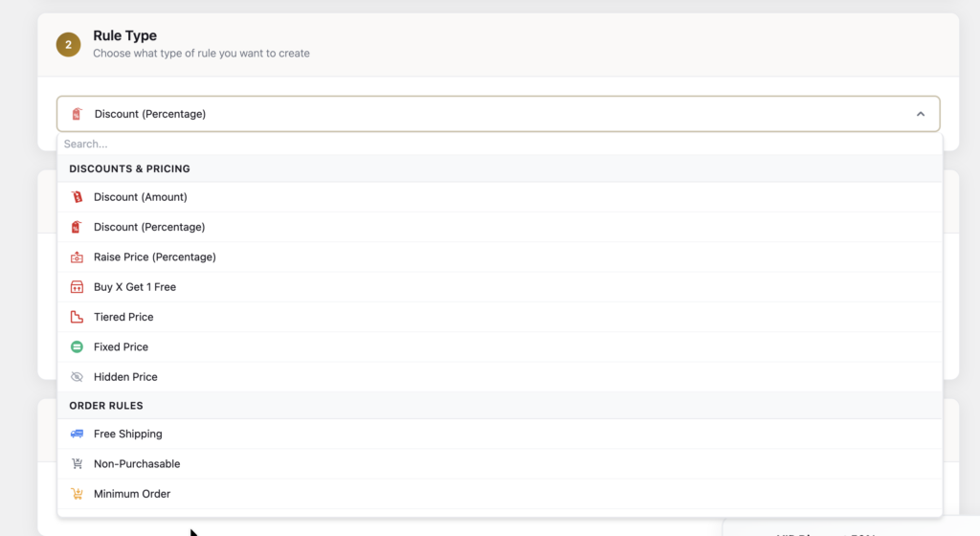
Task: Pick the Free Shipping order rule
Action: (127, 435)
